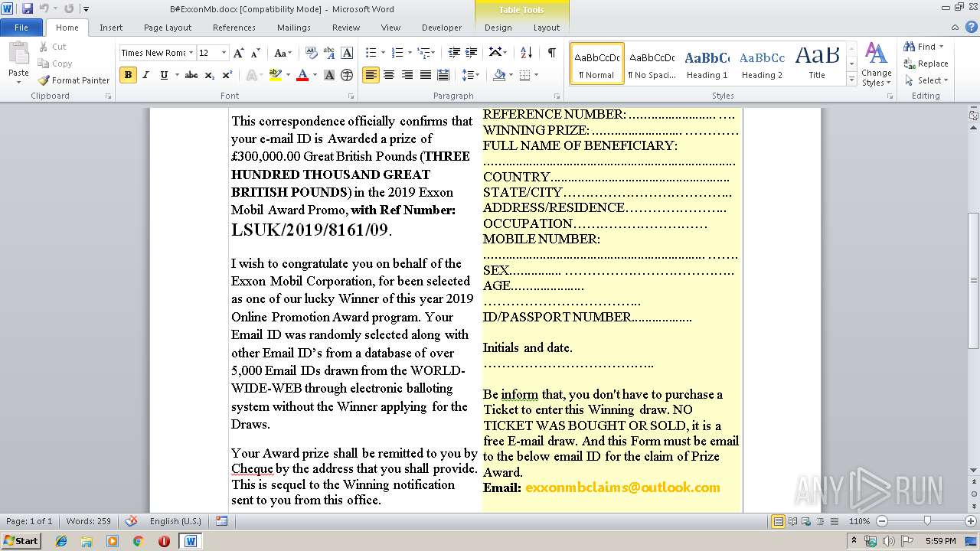This screenshot has width=980, height=551.
Task: Open Font dialog launcher
Action: click(351, 96)
